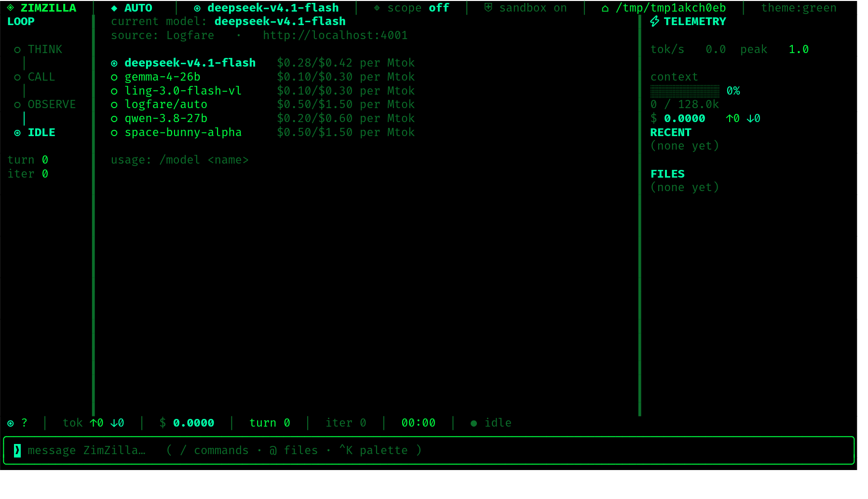868x499 pixels.
Task: Click the $0.20/$0.60 per Mtok price
Action: 346,118
